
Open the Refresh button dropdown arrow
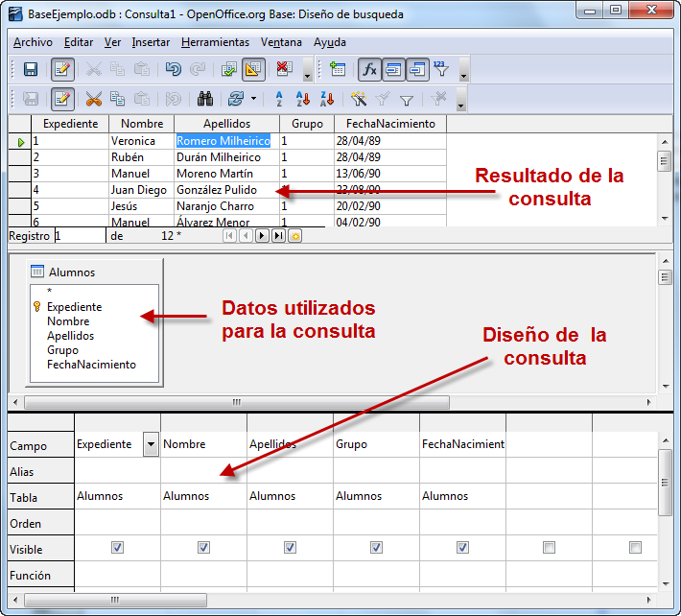click(x=254, y=99)
